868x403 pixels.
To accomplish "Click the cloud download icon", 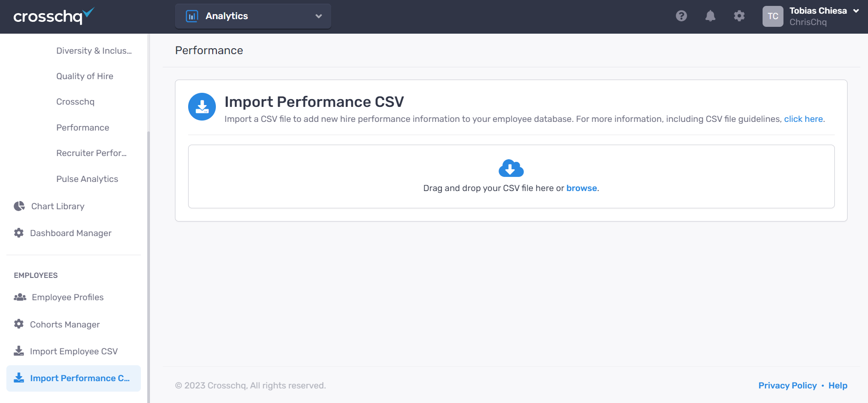I will click(511, 168).
